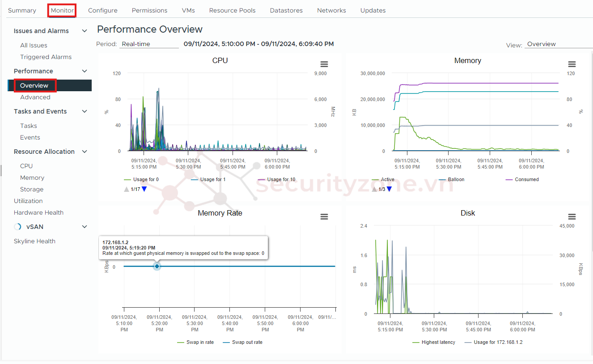Image resolution: width=593 pixels, height=364 pixels.
Task: Open Triggered Alarms in sidebar
Action: (x=46, y=57)
